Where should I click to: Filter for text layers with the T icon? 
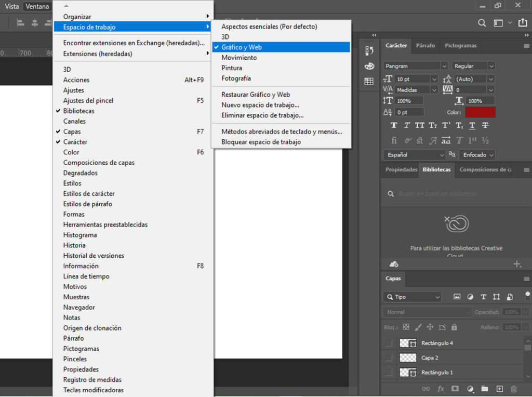tap(483, 296)
